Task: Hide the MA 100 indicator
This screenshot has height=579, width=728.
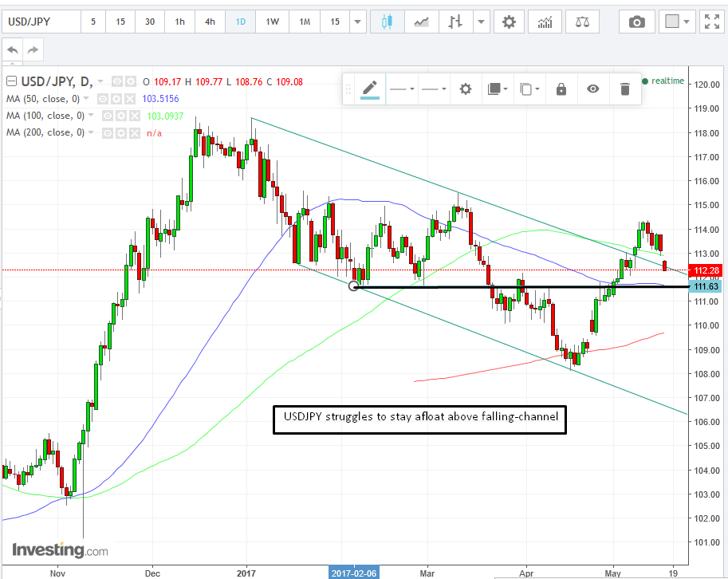Action: [108, 116]
